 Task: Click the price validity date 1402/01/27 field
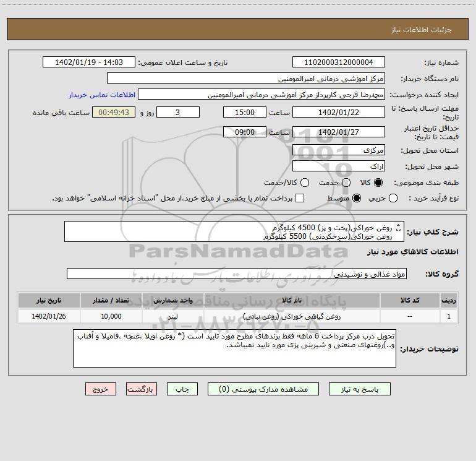pos(339,132)
